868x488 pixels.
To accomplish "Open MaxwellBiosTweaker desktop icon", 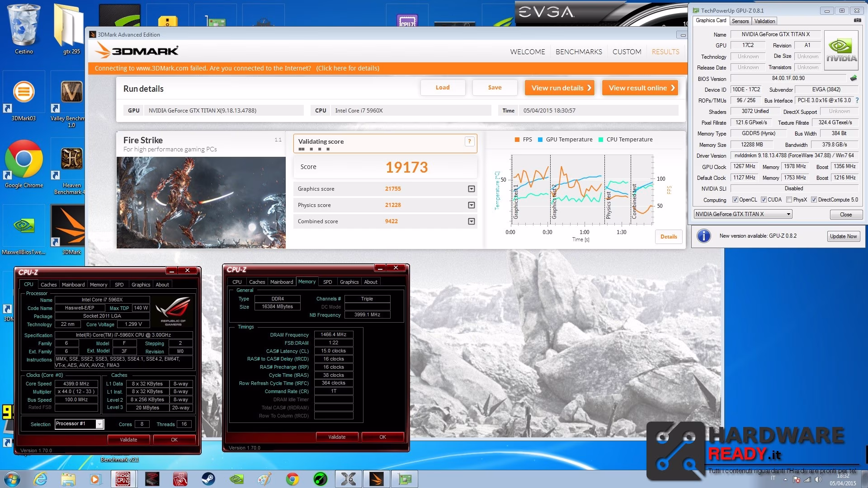I will tap(24, 230).
